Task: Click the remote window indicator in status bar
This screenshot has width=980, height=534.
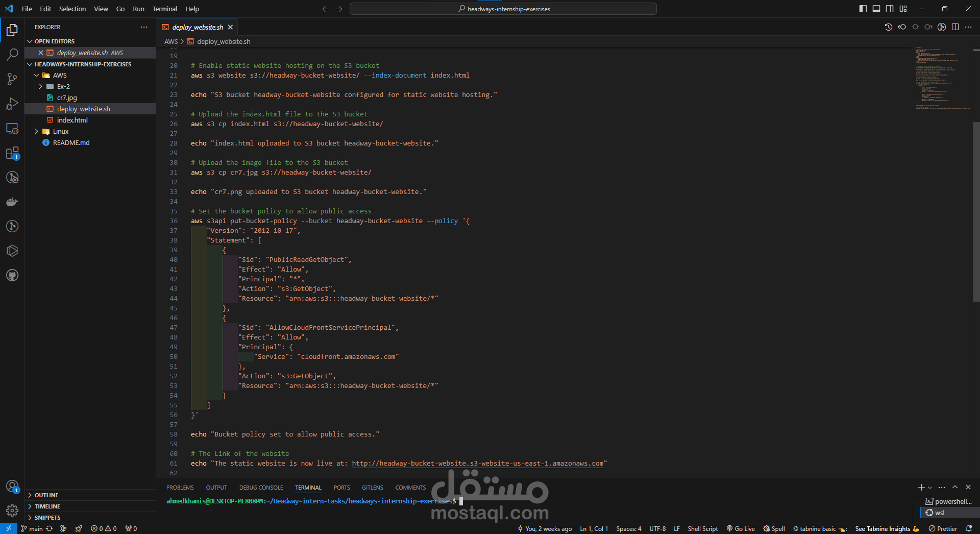Action: (x=9, y=528)
